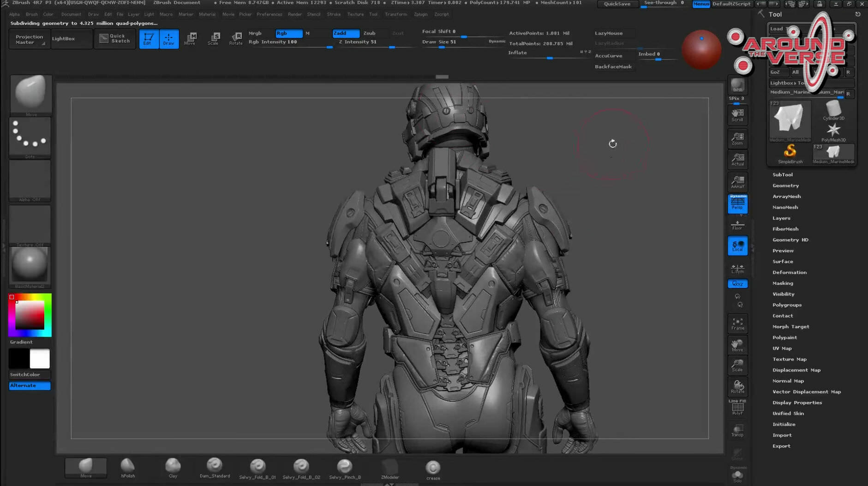Click the QuickSave button
This screenshot has width=868, height=486.
coord(617,4)
